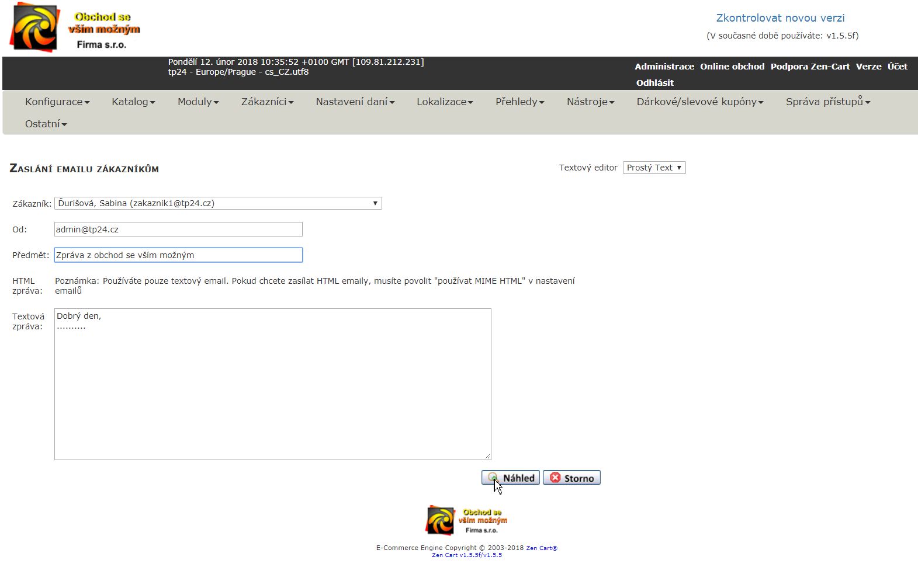The height and width of the screenshot is (588, 918).
Task: Open the Moduly dropdown menu
Action: tap(198, 102)
